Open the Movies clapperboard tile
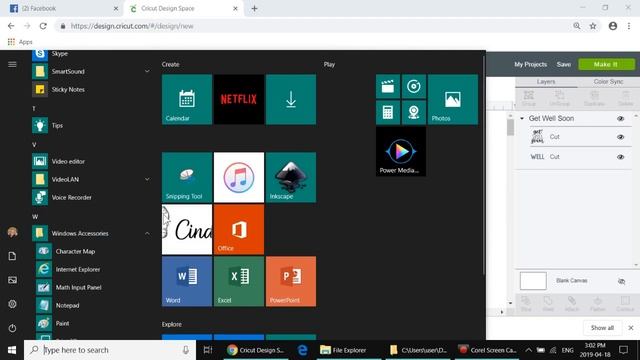Image resolution: width=640 pixels, height=360 pixels. click(388, 87)
